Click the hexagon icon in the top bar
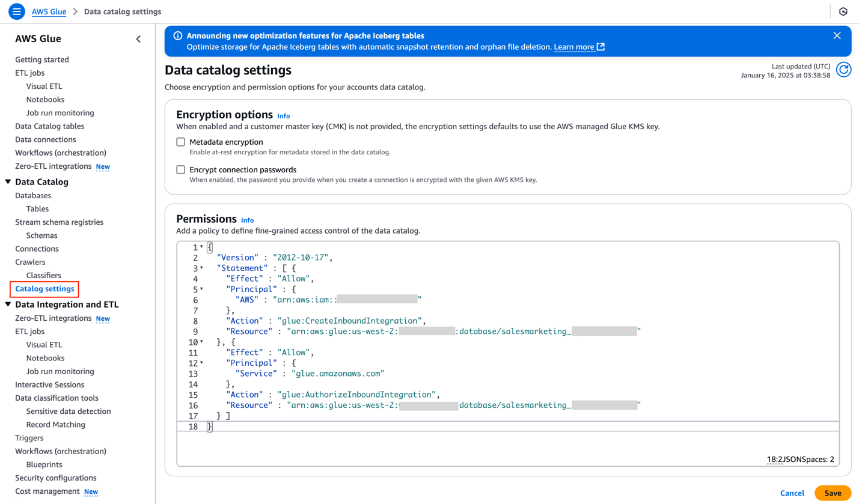 click(x=843, y=11)
